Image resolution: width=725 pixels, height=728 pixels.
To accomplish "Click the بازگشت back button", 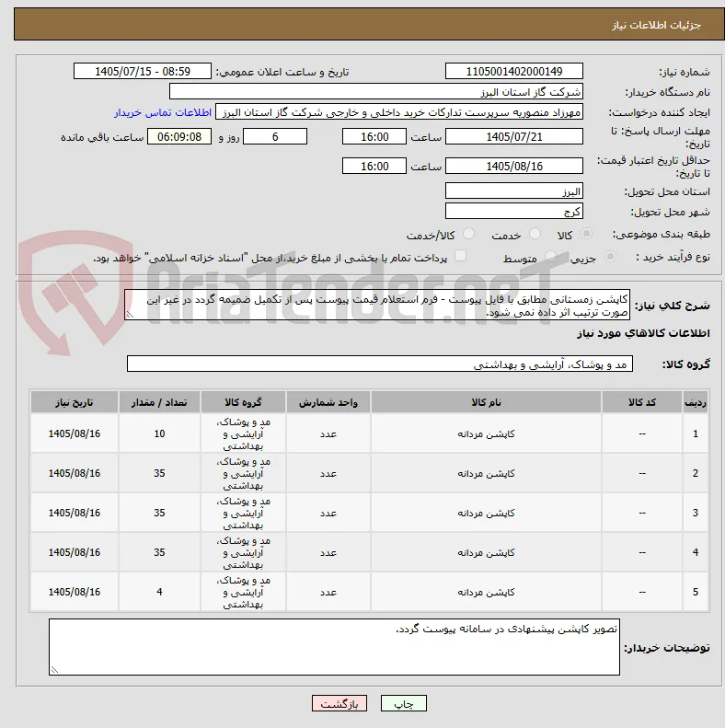I will click(x=339, y=704).
